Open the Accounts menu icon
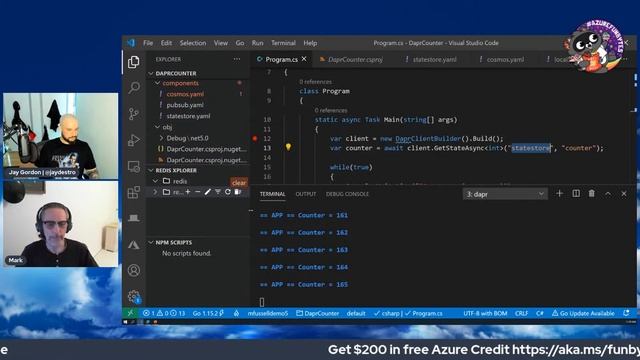 pos(133,270)
